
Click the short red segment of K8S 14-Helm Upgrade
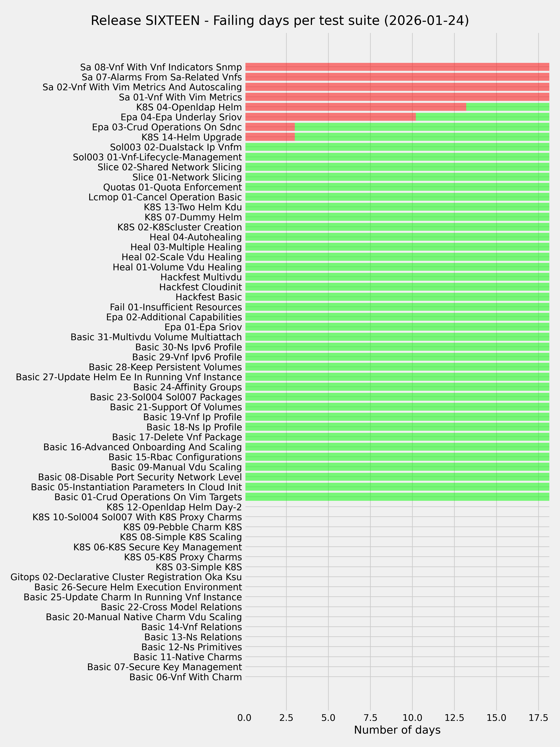[x=270, y=137]
